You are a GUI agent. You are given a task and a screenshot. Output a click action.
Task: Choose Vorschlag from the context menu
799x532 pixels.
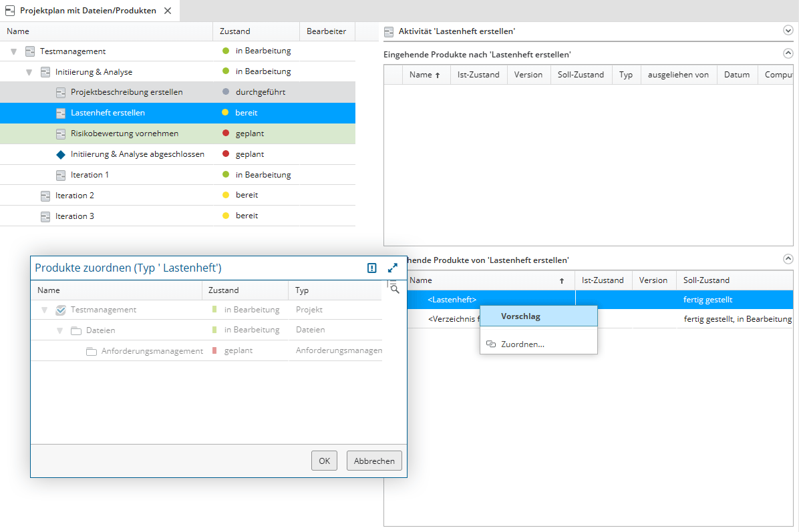tap(520, 316)
